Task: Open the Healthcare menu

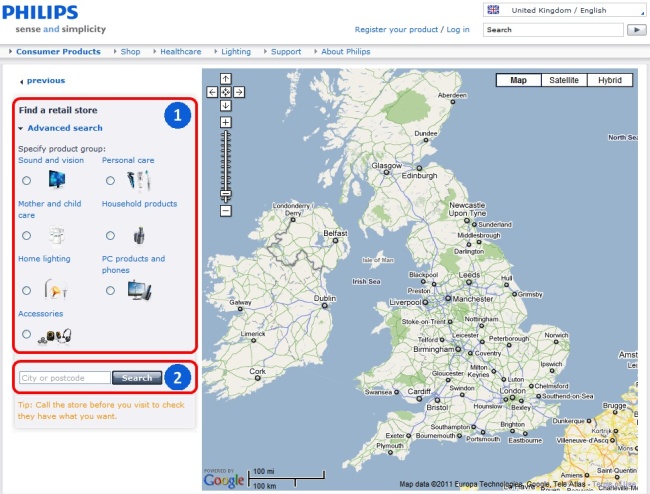Action: click(x=180, y=51)
